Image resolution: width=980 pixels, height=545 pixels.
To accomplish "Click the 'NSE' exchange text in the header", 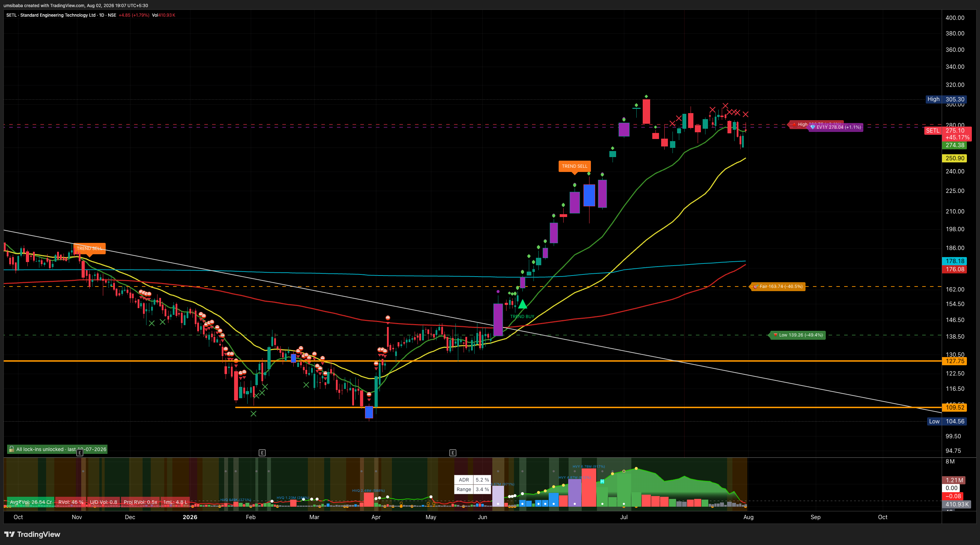I will (x=112, y=15).
